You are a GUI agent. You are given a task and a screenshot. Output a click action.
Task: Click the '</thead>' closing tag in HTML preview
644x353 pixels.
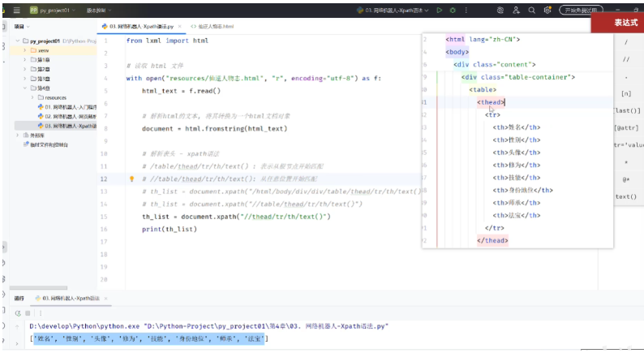tap(492, 240)
